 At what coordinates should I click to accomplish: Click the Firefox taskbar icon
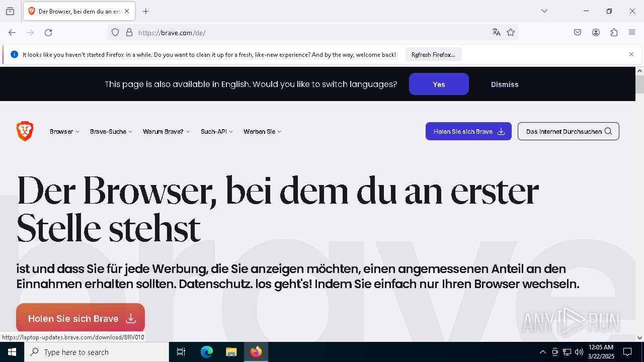pos(256,352)
